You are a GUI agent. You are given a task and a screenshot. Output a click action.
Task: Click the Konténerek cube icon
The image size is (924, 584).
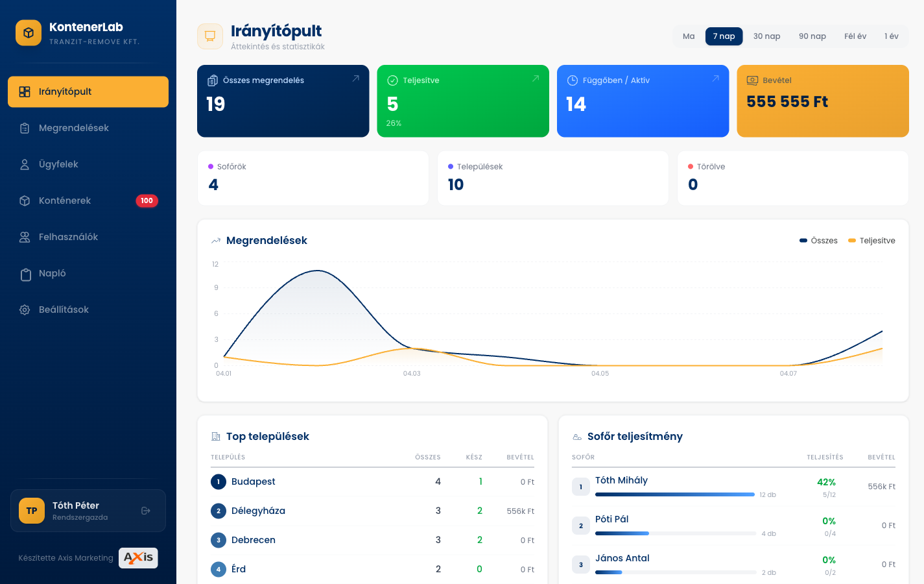coord(25,201)
